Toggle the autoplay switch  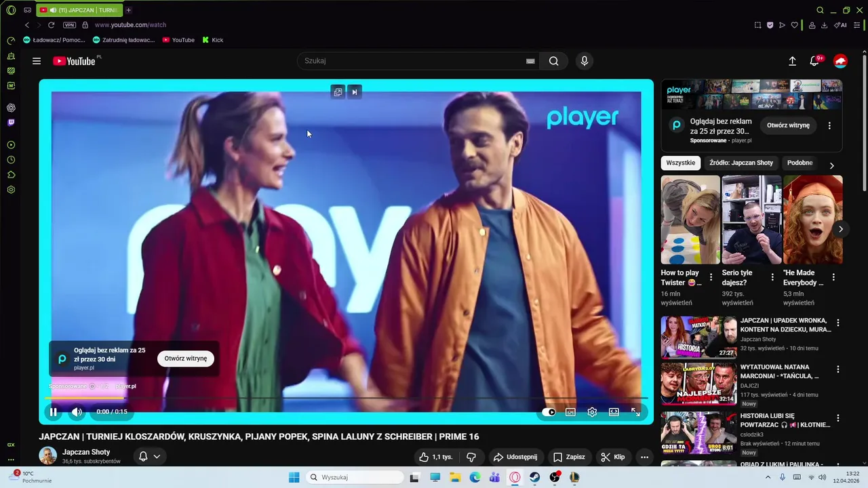549,412
